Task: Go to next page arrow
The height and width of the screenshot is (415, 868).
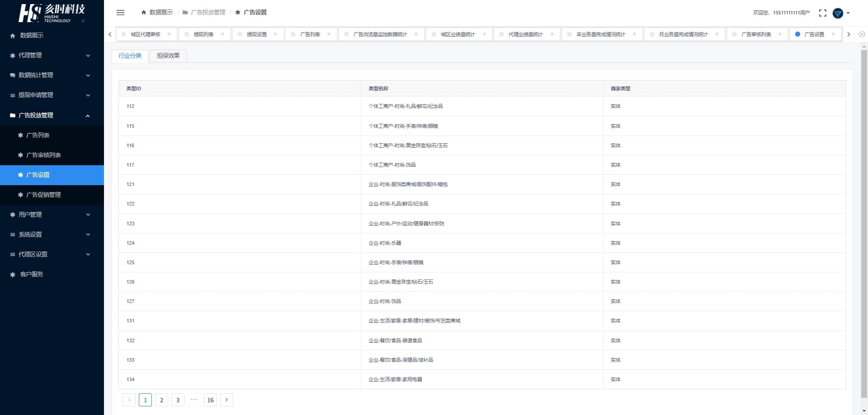Action: 226,400
